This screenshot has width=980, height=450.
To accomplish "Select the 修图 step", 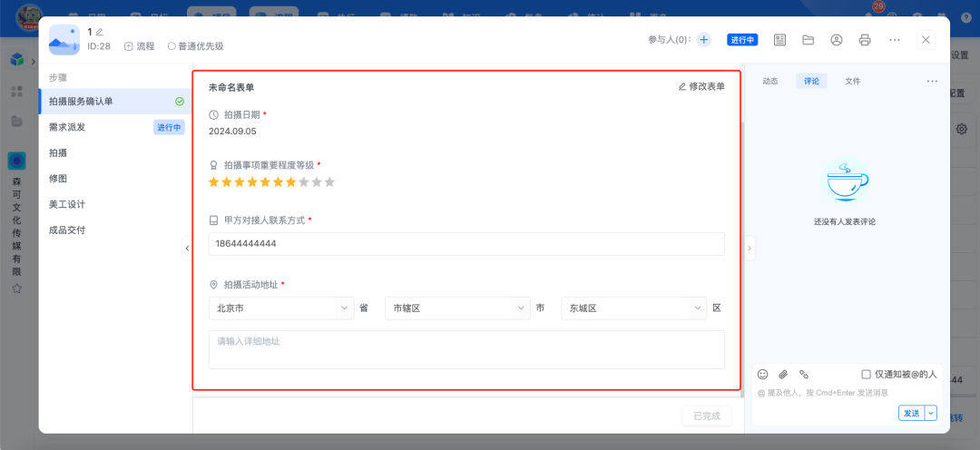I will pos(115,179).
